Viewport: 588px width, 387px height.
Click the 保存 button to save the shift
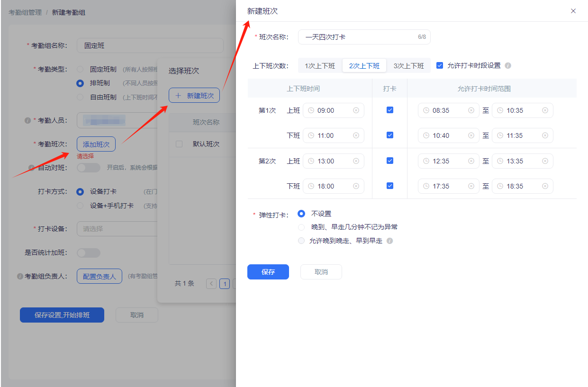click(268, 271)
